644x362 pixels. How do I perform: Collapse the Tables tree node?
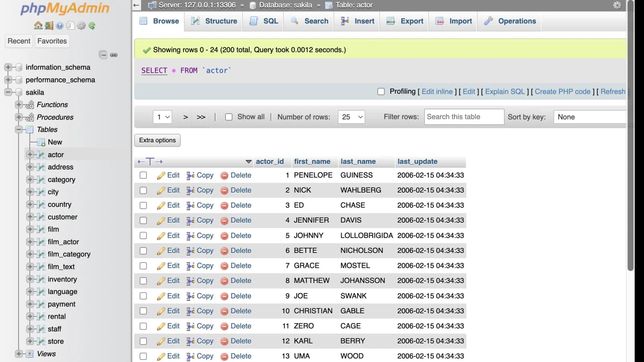coord(19,130)
